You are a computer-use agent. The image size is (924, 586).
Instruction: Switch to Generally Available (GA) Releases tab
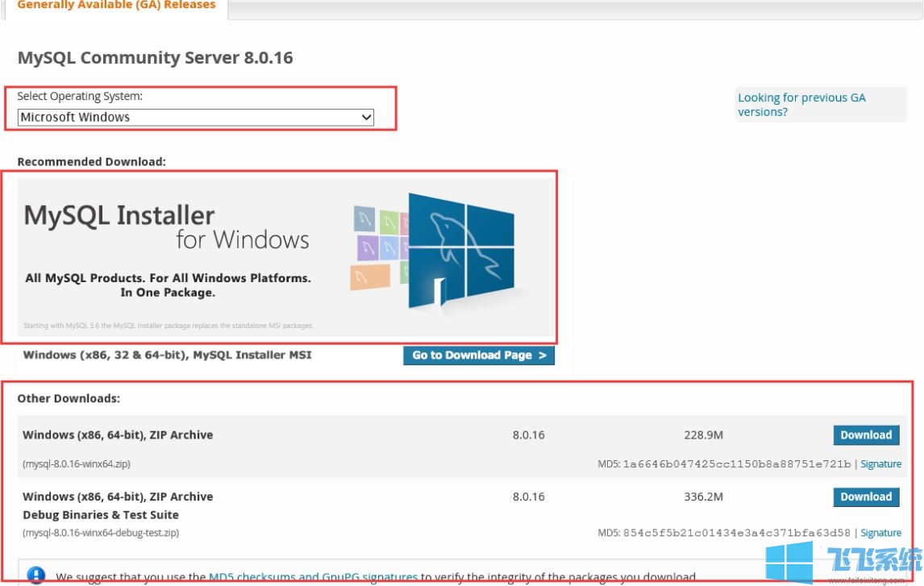click(116, 6)
